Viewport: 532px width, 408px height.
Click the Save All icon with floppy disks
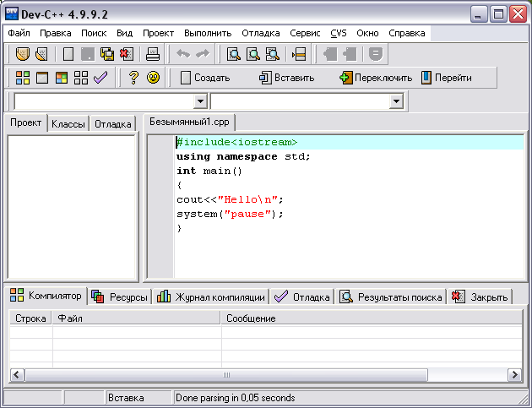(x=107, y=54)
